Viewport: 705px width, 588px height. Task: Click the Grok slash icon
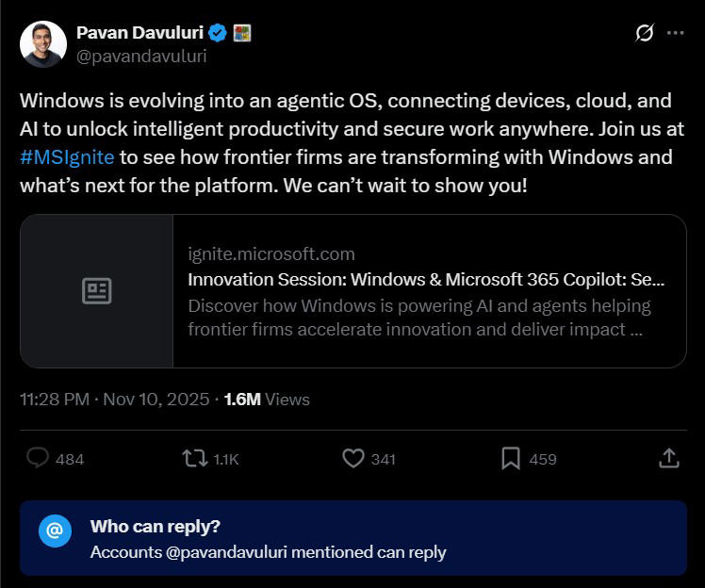[645, 33]
